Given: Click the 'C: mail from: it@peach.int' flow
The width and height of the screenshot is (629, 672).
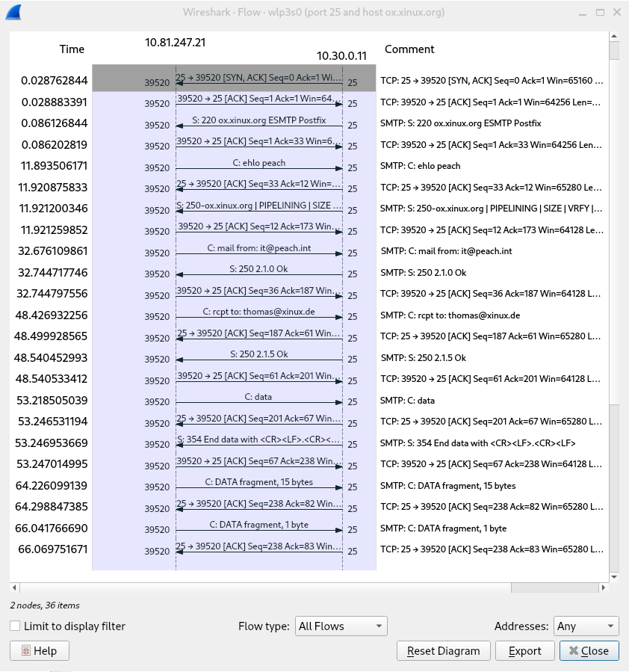Looking at the screenshot, I should point(258,250).
